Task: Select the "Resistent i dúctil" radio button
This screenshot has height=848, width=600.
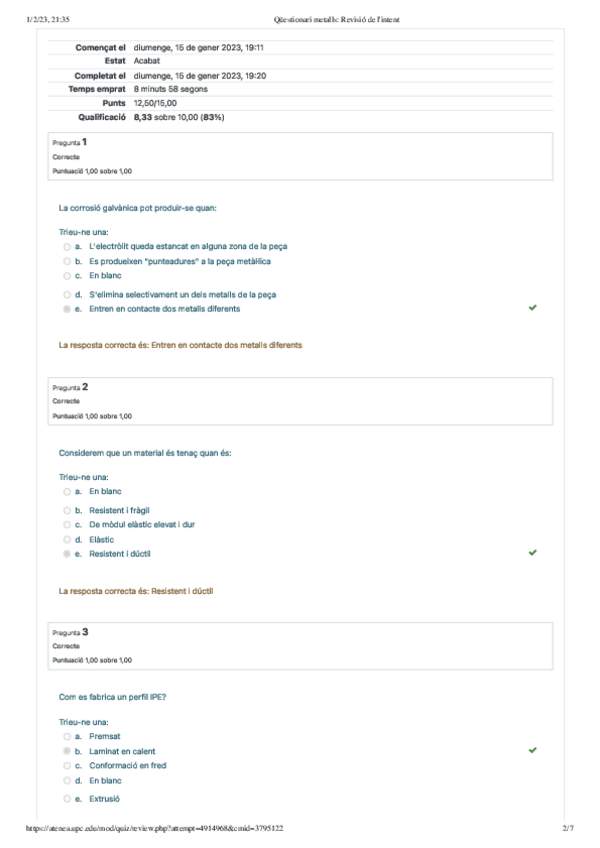Action: 67,553
